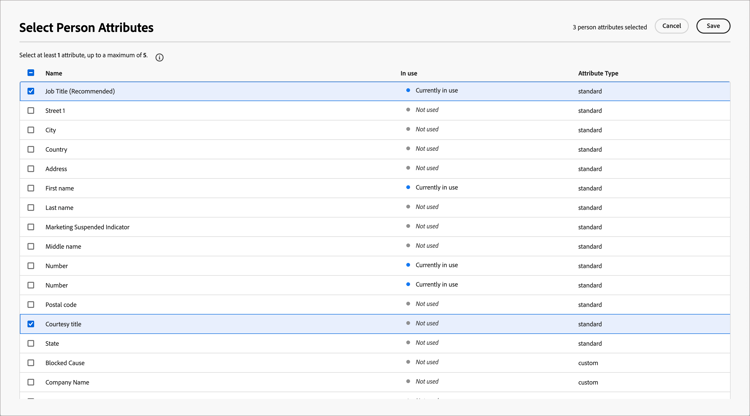Toggle the select-all header checkbox
The height and width of the screenshot is (416, 750).
point(31,73)
